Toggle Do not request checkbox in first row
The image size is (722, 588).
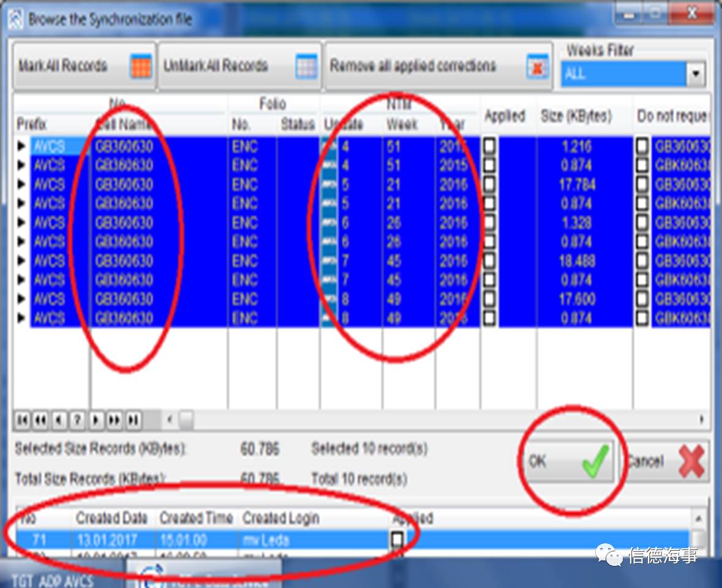pyautogui.click(x=642, y=146)
